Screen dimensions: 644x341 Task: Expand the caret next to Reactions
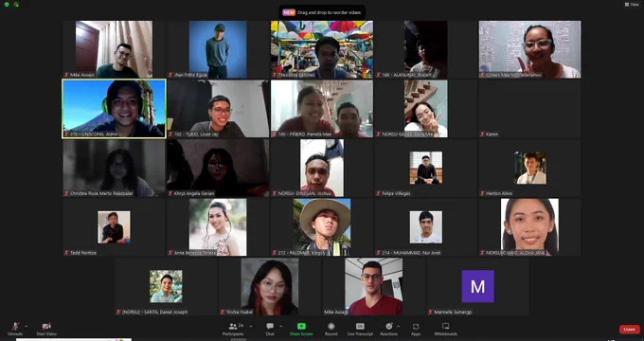tap(399, 327)
